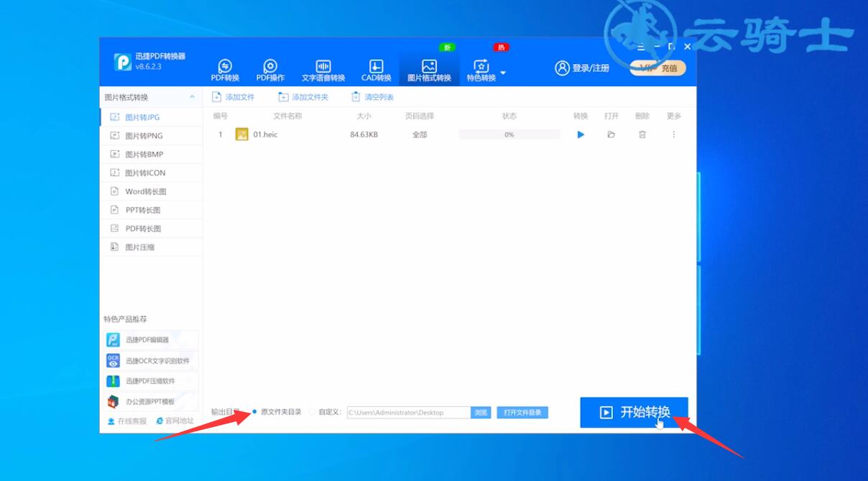This screenshot has width=868, height=481.
Task: Open 迅捷PDF压缩软件 product recommendation
Action: (152, 381)
